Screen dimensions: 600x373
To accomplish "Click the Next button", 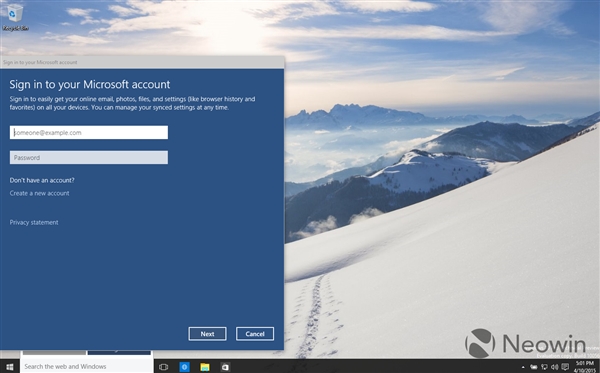I will click(x=207, y=334).
